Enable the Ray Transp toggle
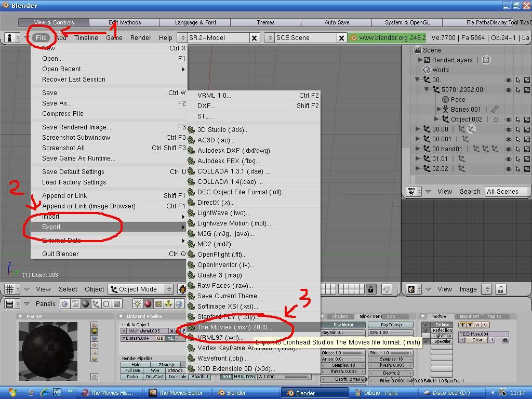 391,325
